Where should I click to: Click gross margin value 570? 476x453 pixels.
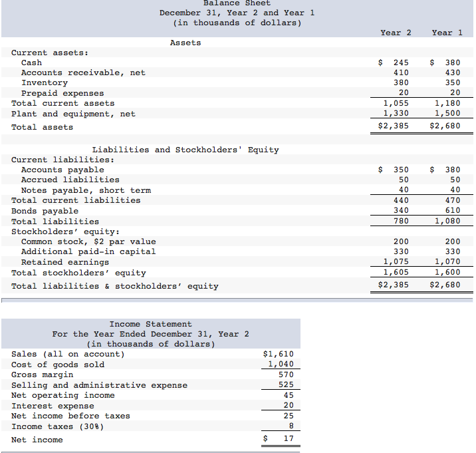[286, 375]
